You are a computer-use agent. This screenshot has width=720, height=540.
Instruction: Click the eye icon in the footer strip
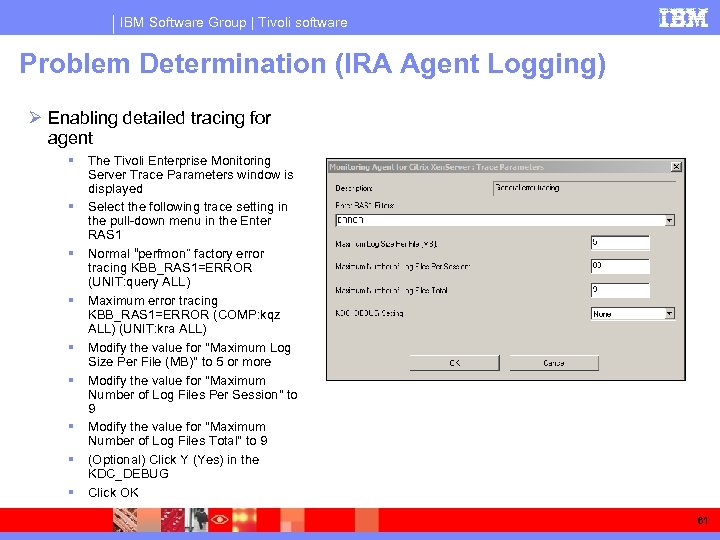(219, 519)
